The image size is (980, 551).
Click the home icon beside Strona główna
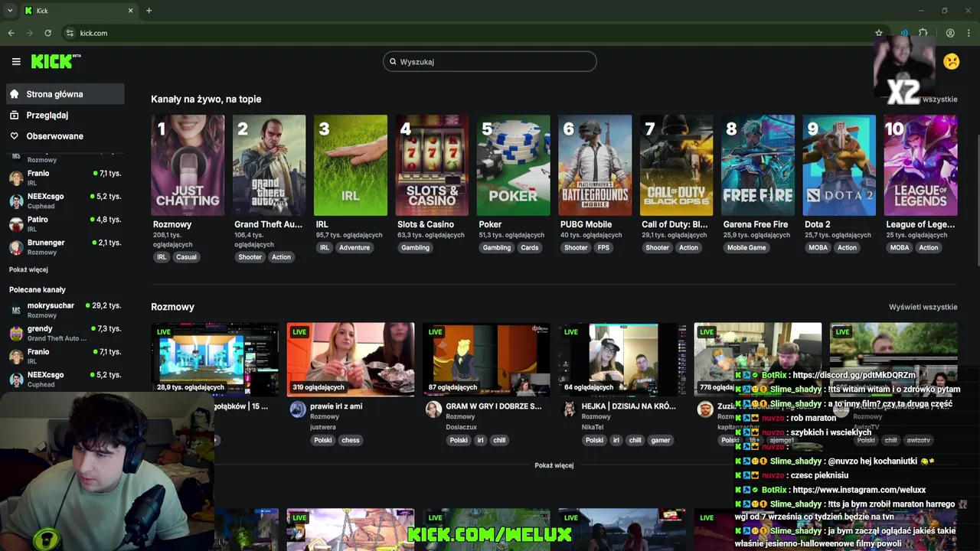14,94
